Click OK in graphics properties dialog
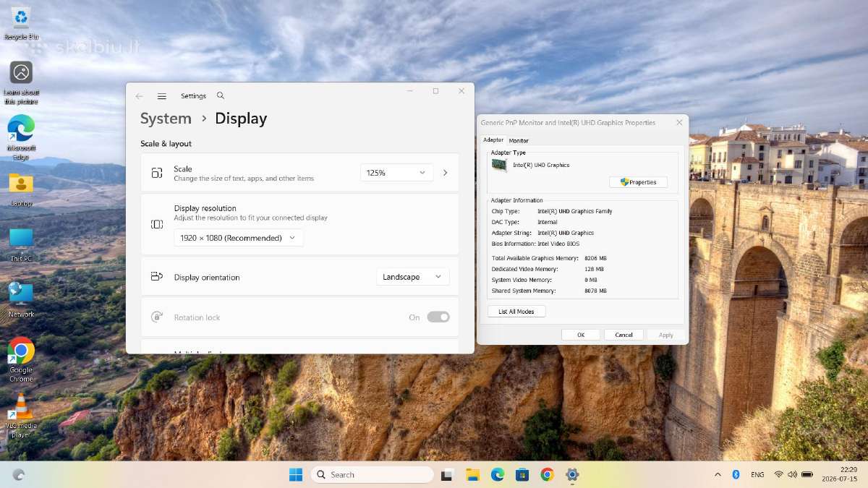868x488 pixels. [x=581, y=335]
